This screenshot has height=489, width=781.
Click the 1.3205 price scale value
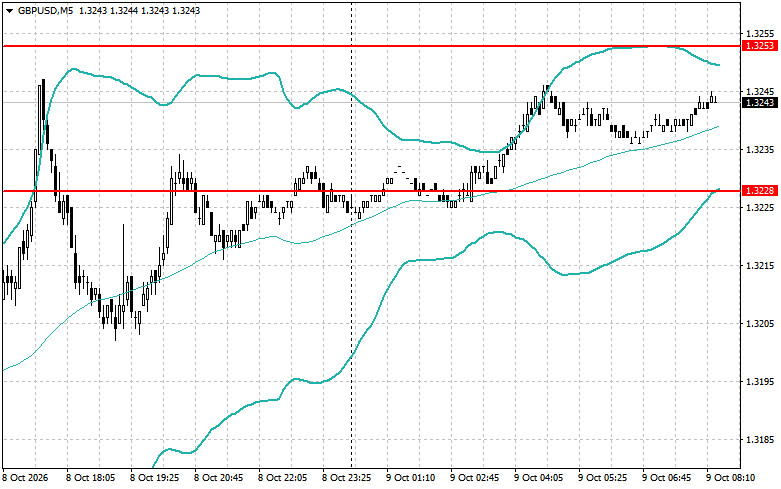[760, 324]
